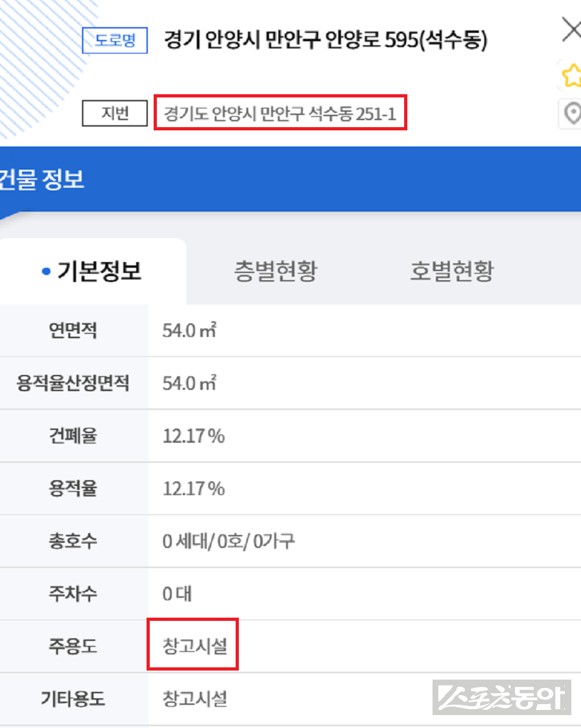Click the 지번 address type badge
Viewport: 581px width, 728px height.
click(114, 114)
